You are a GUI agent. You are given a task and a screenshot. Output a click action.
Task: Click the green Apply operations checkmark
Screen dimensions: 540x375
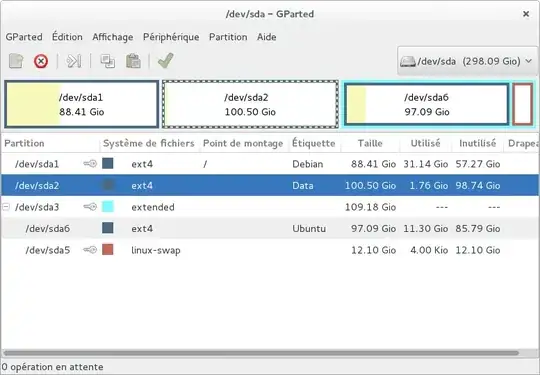point(166,61)
